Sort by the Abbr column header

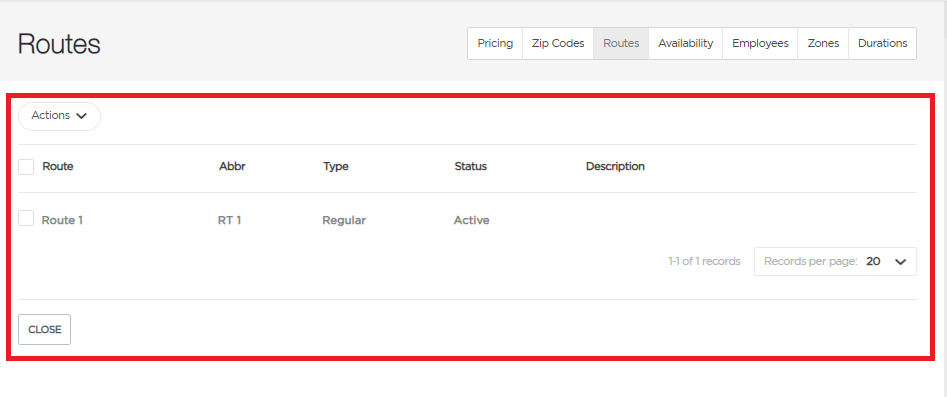(232, 166)
